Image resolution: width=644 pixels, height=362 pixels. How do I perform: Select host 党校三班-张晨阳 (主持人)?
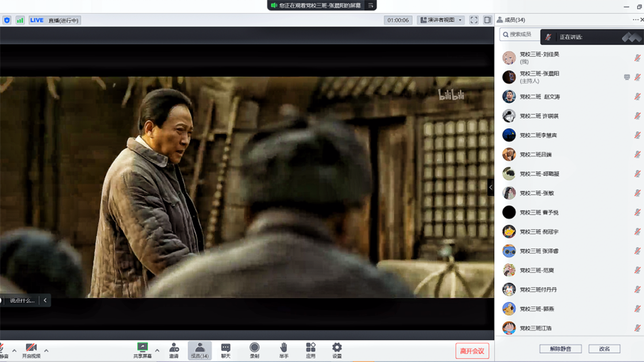[569, 77]
